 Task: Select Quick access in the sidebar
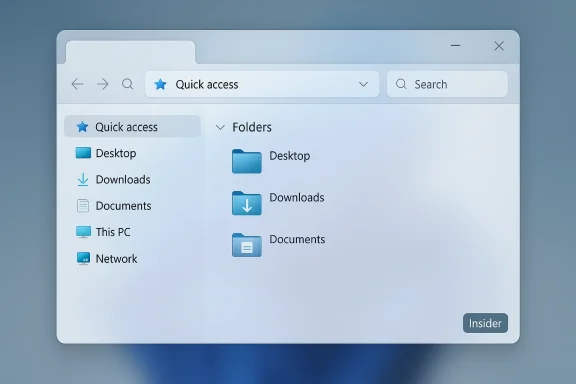click(x=132, y=126)
